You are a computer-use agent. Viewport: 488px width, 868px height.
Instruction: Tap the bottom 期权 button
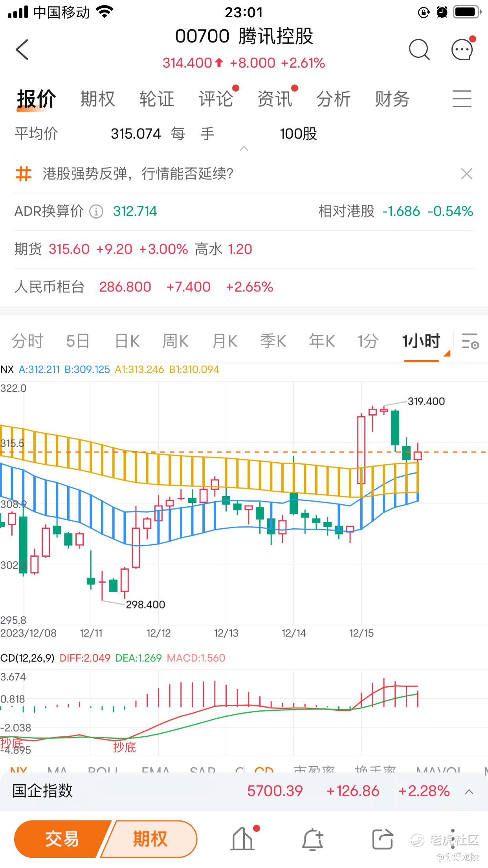pyautogui.click(x=150, y=839)
